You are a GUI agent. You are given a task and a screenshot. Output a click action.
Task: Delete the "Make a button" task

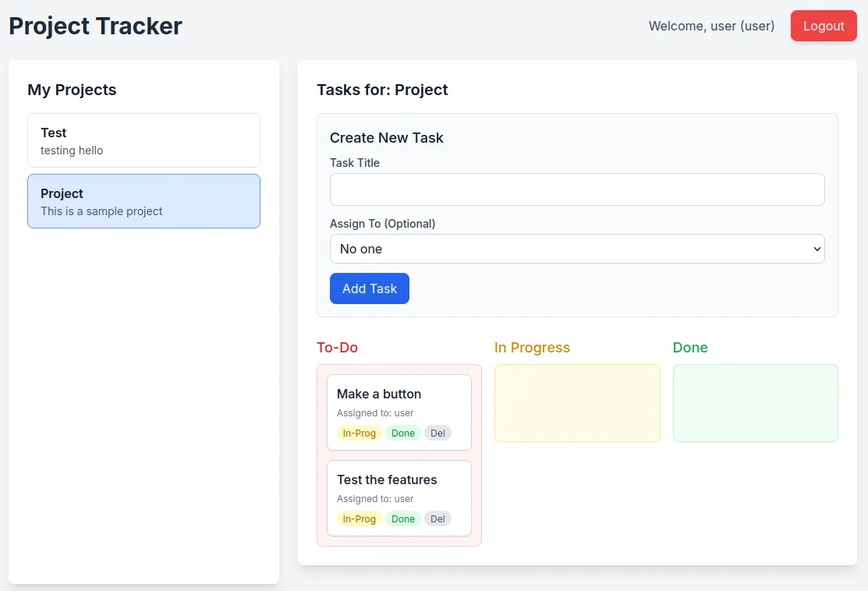(x=438, y=433)
